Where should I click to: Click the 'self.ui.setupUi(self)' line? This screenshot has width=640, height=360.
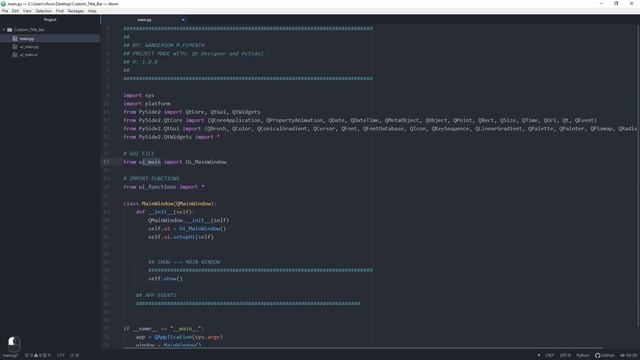(x=181, y=237)
